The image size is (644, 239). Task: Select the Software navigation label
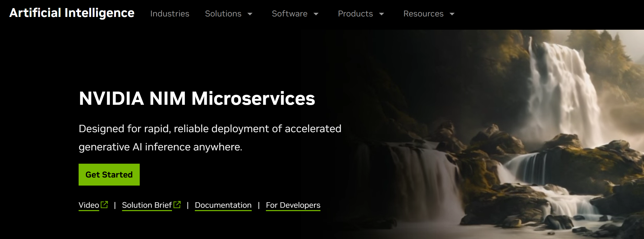(x=289, y=14)
